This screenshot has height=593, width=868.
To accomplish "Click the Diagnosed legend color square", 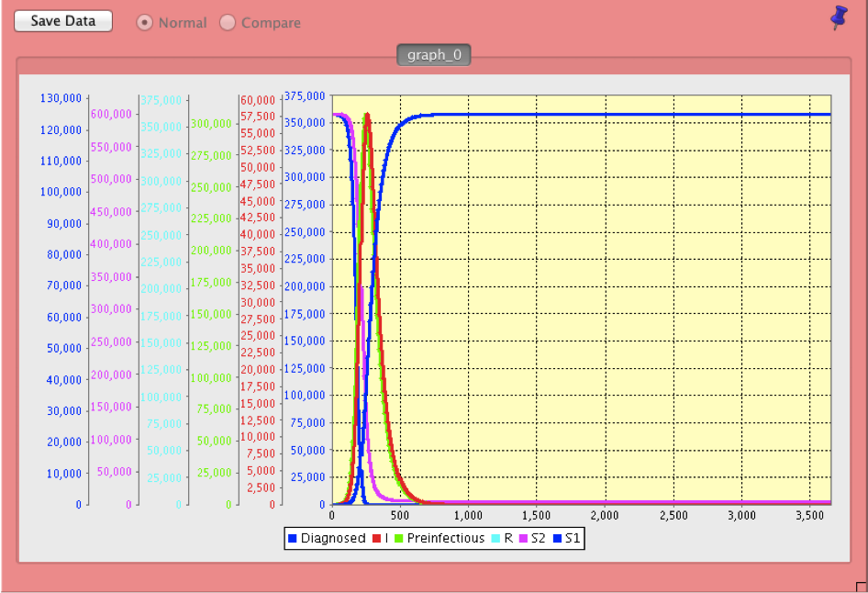I will (293, 539).
